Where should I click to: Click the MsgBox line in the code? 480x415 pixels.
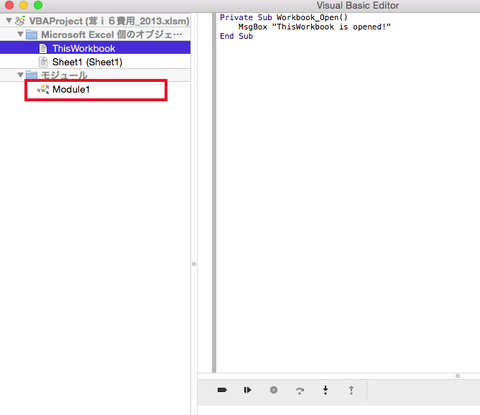click(x=314, y=27)
